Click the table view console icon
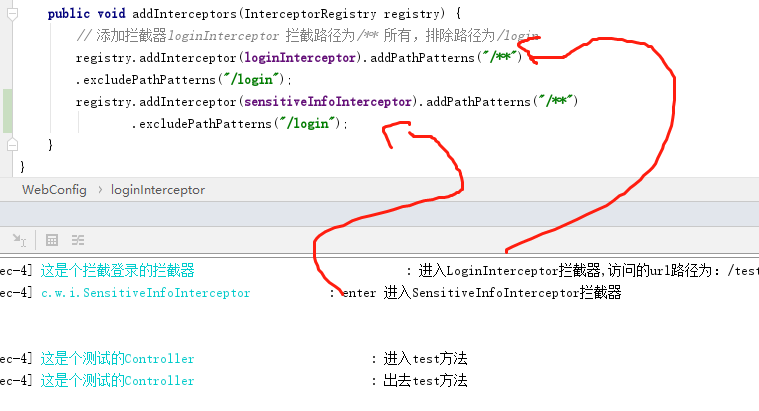 pos(52,240)
